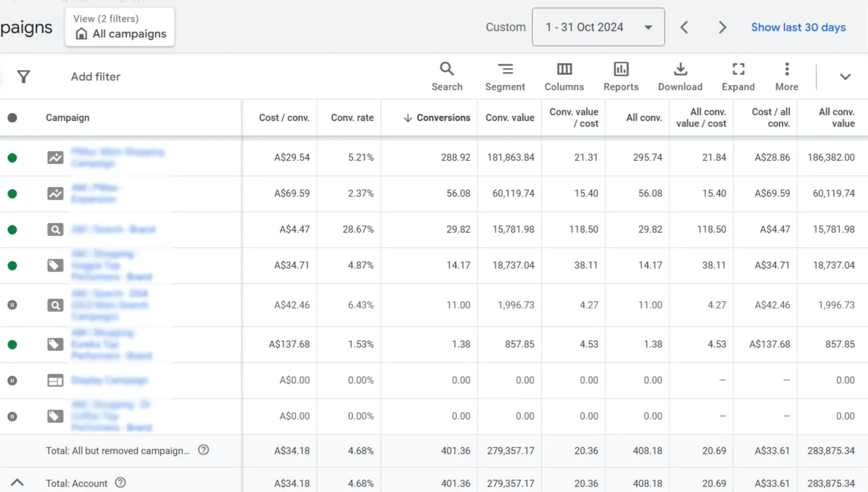This screenshot has width=868, height=492.
Task: Download the campaign table
Action: tap(680, 77)
